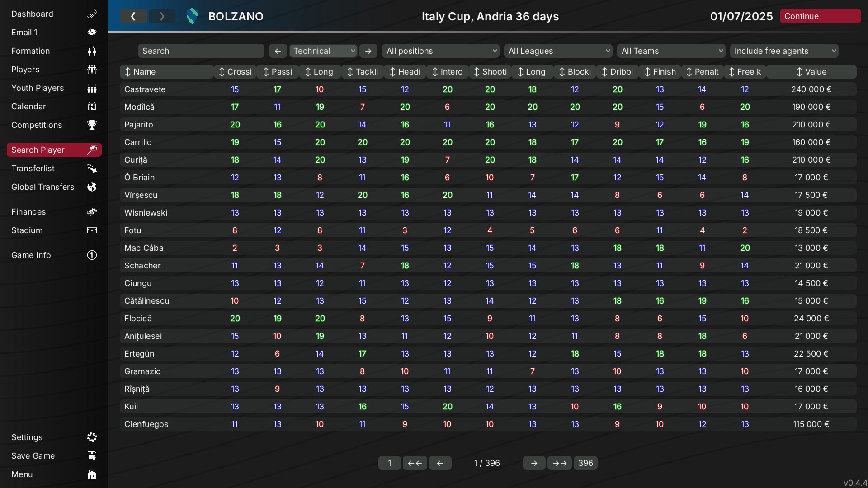Click the player Search input field

coord(201,51)
